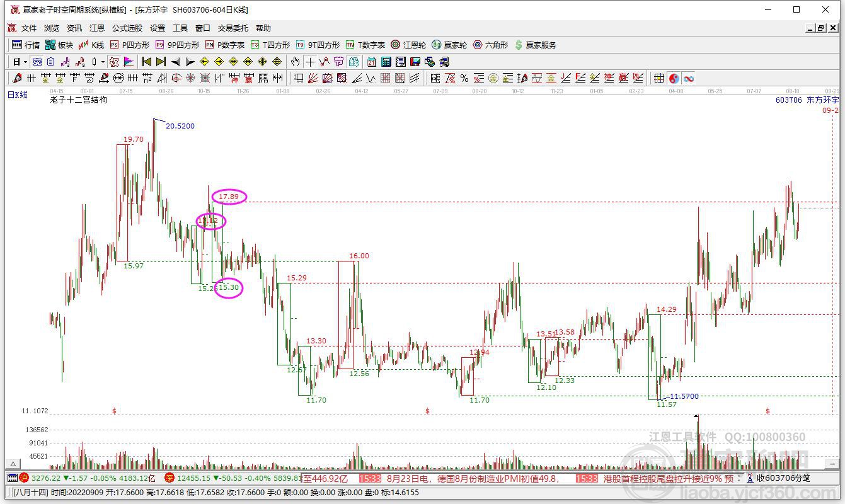Click the floppy disk save icon

click(x=415, y=62)
